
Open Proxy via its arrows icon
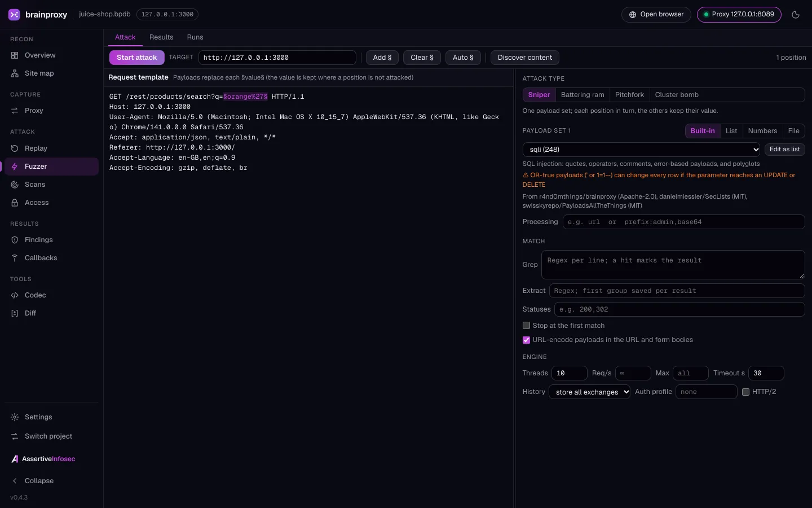[x=15, y=111]
